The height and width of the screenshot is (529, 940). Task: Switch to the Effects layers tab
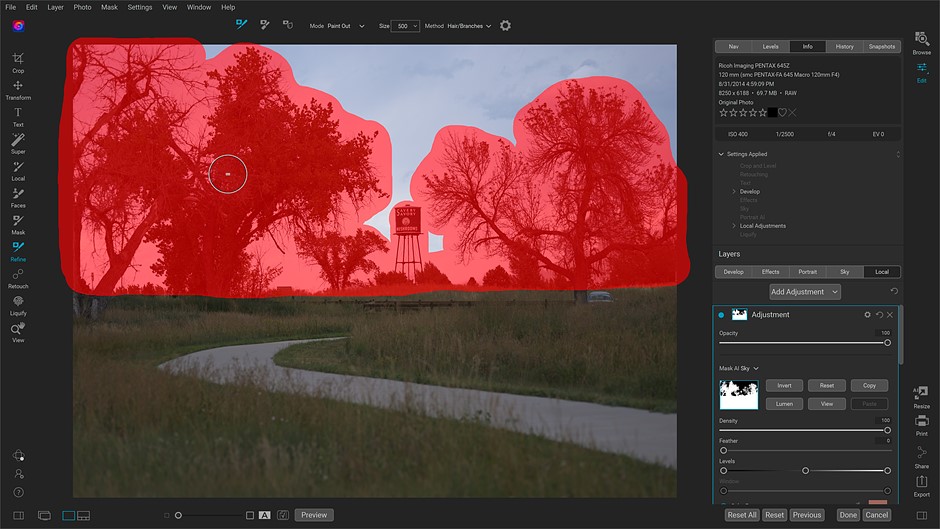[770, 272]
